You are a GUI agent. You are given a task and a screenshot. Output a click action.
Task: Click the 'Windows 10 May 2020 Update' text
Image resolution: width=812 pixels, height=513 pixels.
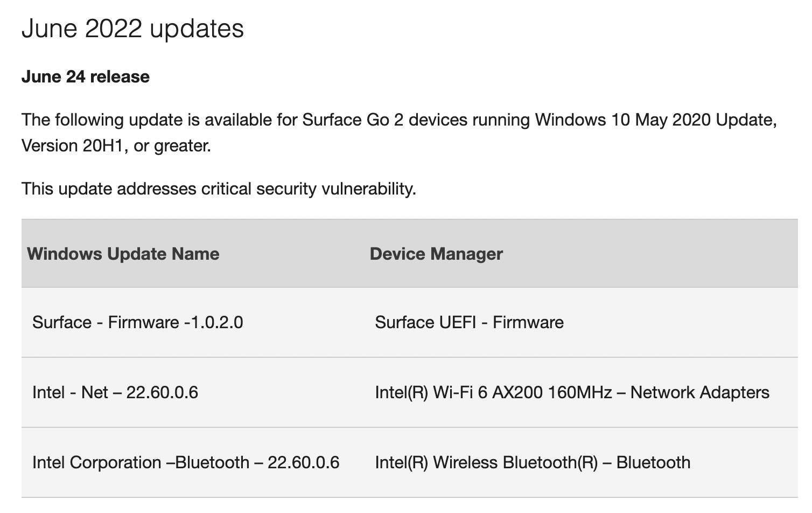[x=656, y=120]
